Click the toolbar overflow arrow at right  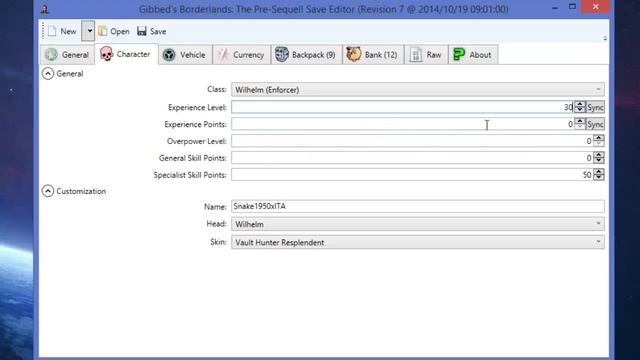tap(604, 38)
